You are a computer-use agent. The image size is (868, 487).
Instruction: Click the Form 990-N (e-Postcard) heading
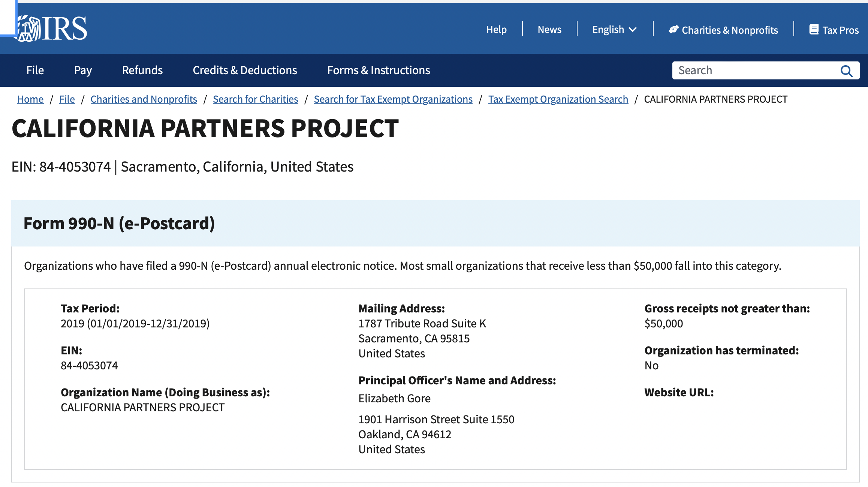click(x=119, y=224)
